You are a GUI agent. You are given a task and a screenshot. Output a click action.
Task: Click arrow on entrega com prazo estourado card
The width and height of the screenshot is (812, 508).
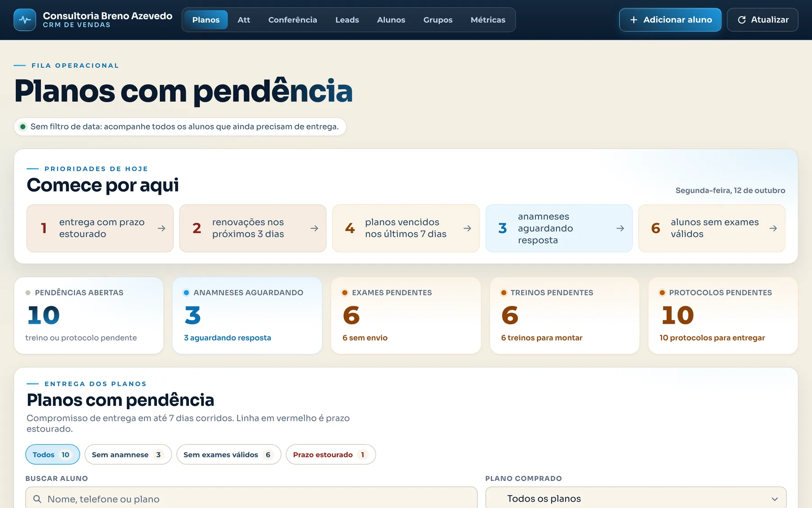161,228
